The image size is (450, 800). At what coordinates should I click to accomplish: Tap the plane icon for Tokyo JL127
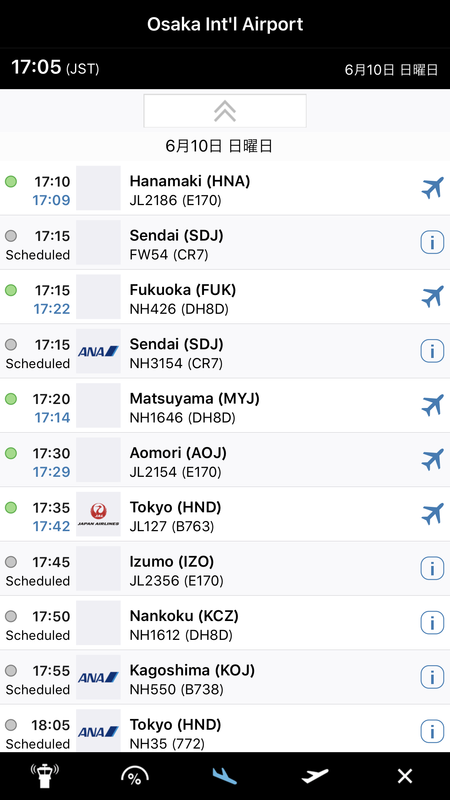pyautogui.click(x=432, y=514)
